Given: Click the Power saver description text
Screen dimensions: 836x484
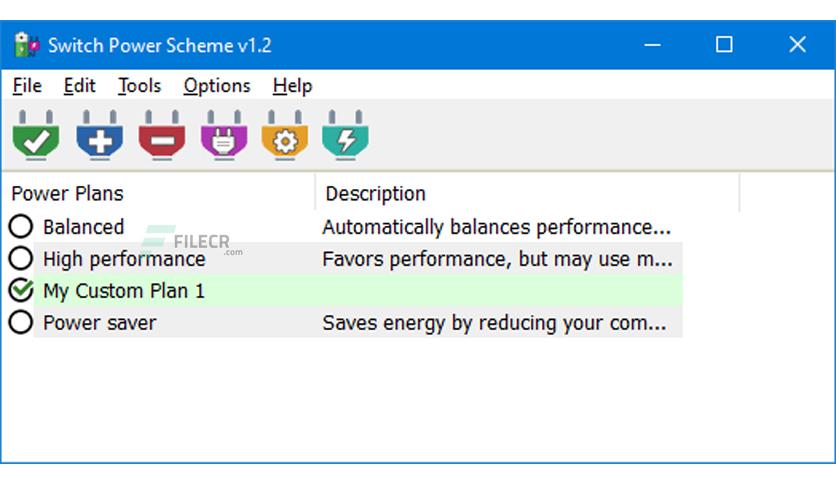Looking at the screenshot, I should click(x=494, y=323).
